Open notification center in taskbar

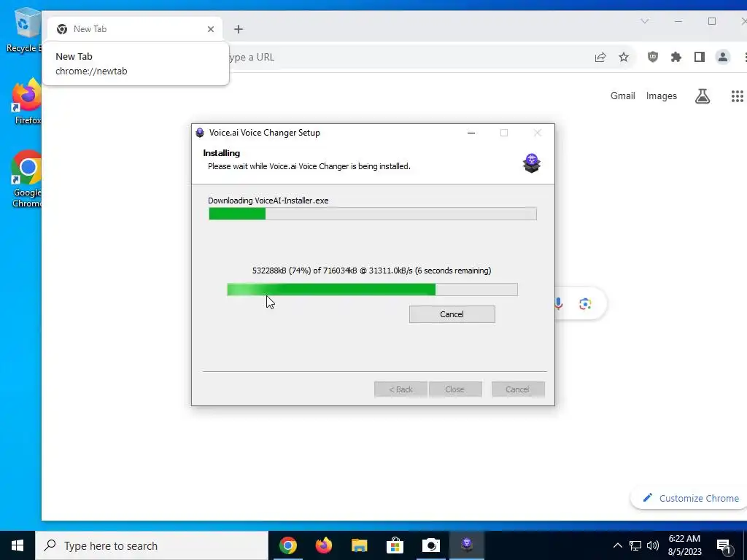click(x=724, y=546)
